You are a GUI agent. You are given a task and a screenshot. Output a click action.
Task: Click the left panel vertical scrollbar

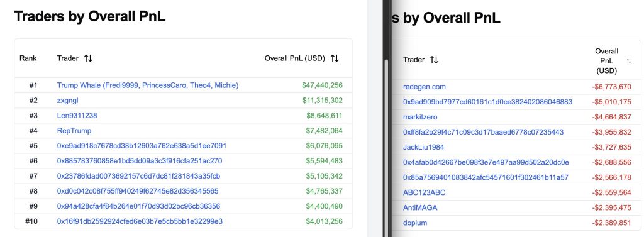(x=386, y=148)
